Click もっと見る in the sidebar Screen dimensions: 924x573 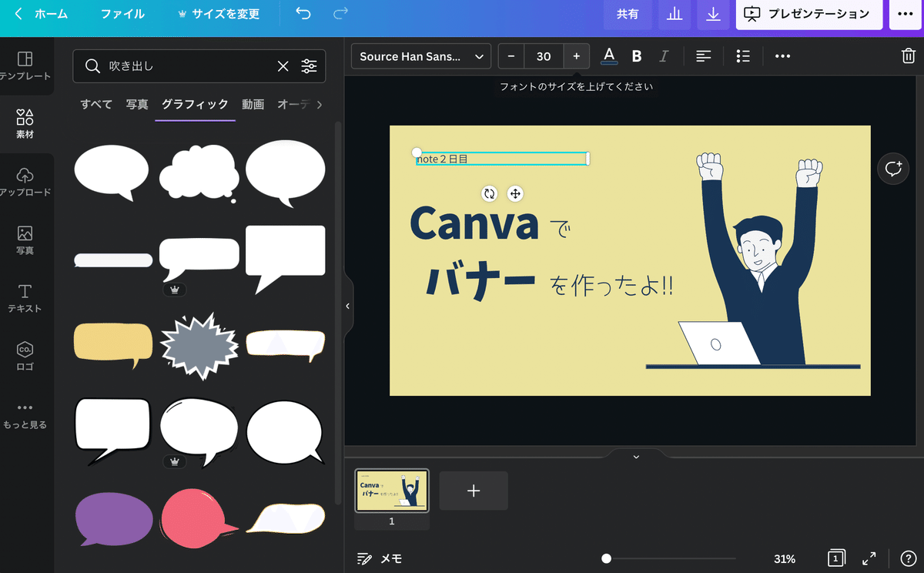pyautogui.click(x=25, y=415)
